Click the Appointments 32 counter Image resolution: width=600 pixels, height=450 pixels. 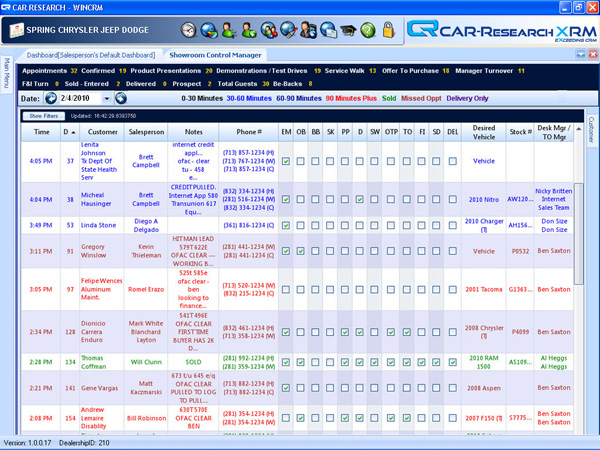pos(49,71)
